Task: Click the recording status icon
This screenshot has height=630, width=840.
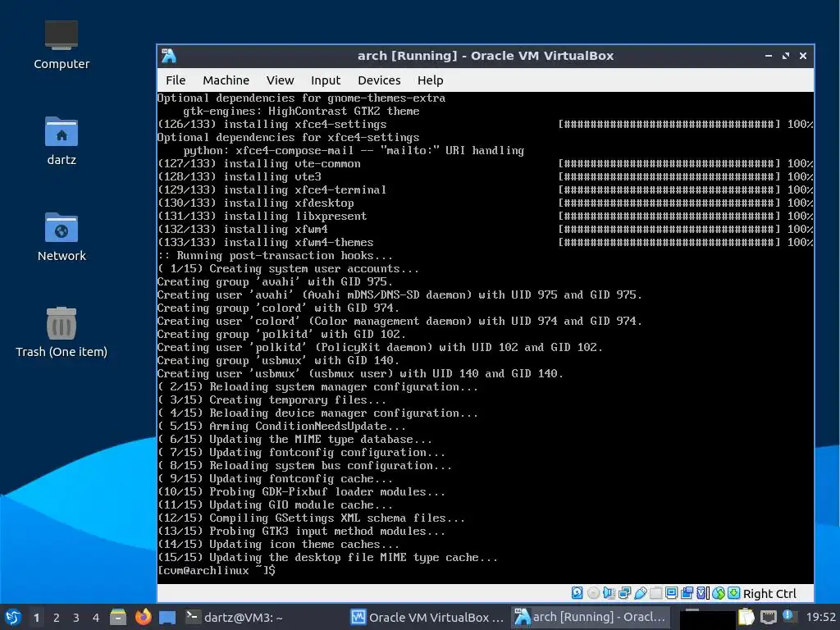Action: [687, 593]
